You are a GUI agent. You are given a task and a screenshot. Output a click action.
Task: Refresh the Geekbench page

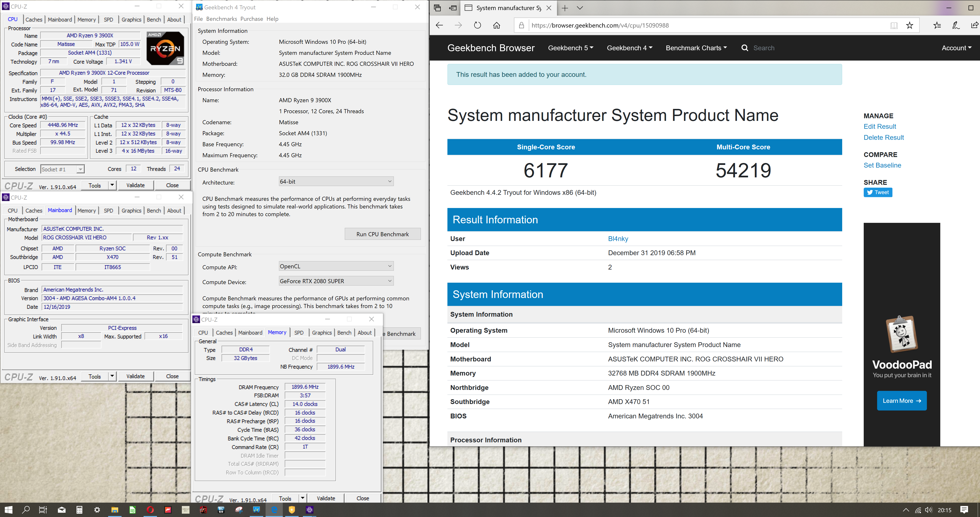point(478,25)
